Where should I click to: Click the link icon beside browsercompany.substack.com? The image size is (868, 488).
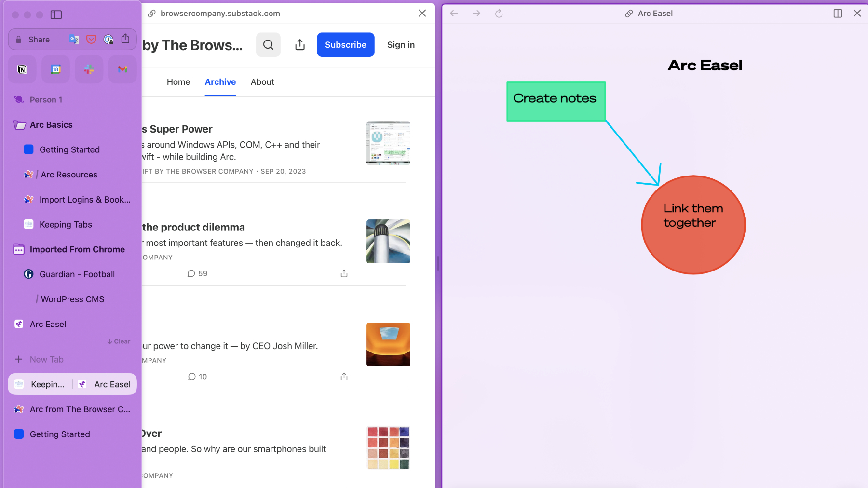point(151,14)
